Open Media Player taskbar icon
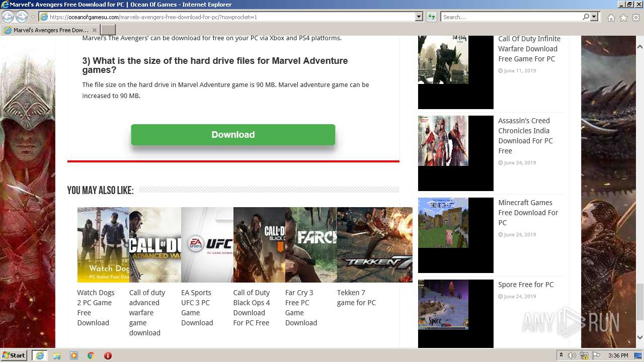The width and height of the screenshot is (644, 362). click(74, 355)
